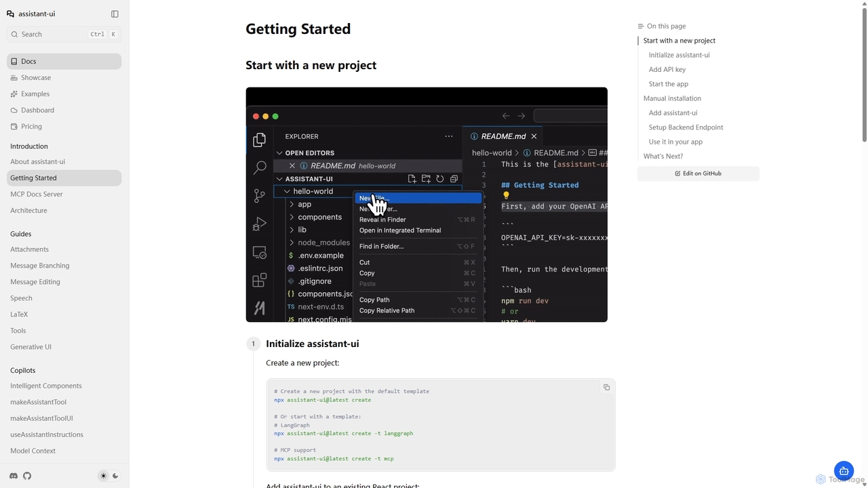Open the Examples page
This screenshot has width=868, height=488.
pos(64,94)
